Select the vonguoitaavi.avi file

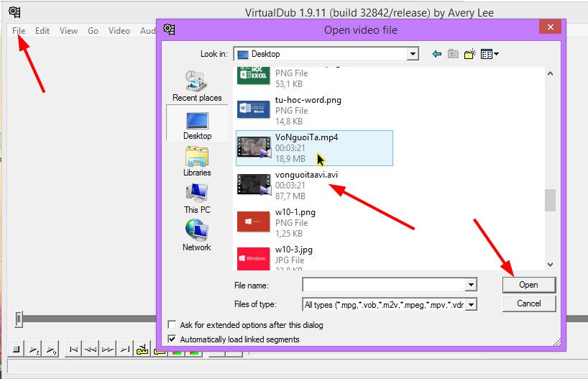pyautogui.click(x=314, y=185)
